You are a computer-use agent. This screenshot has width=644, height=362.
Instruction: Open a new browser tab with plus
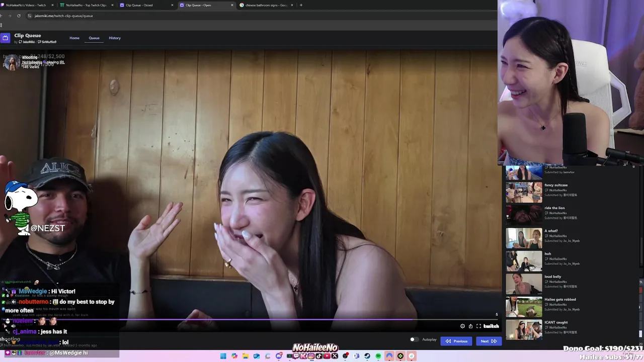pos(301,5)
